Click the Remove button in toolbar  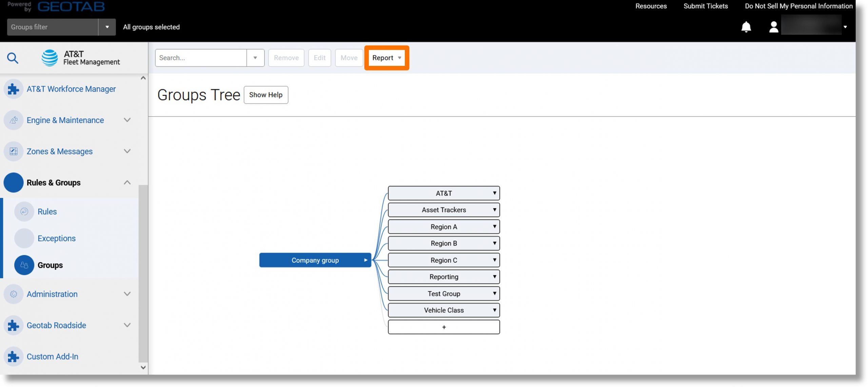pyautogui.click(x=286, y=57)
